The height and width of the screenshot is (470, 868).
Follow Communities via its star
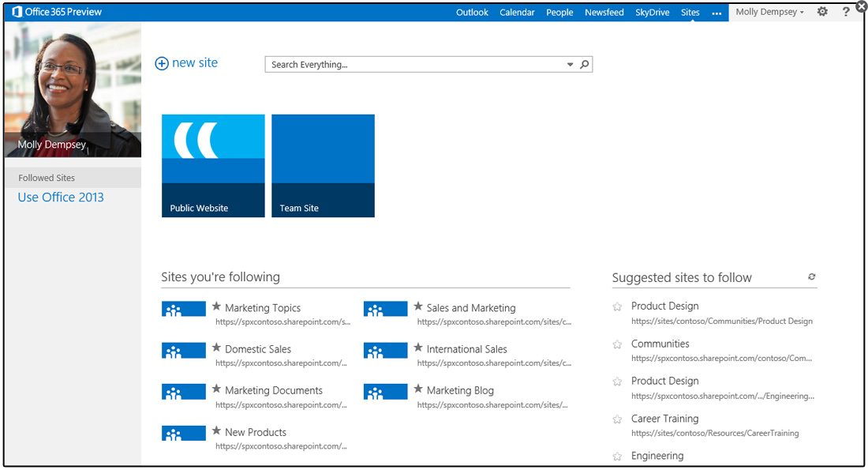pos(617,344)
